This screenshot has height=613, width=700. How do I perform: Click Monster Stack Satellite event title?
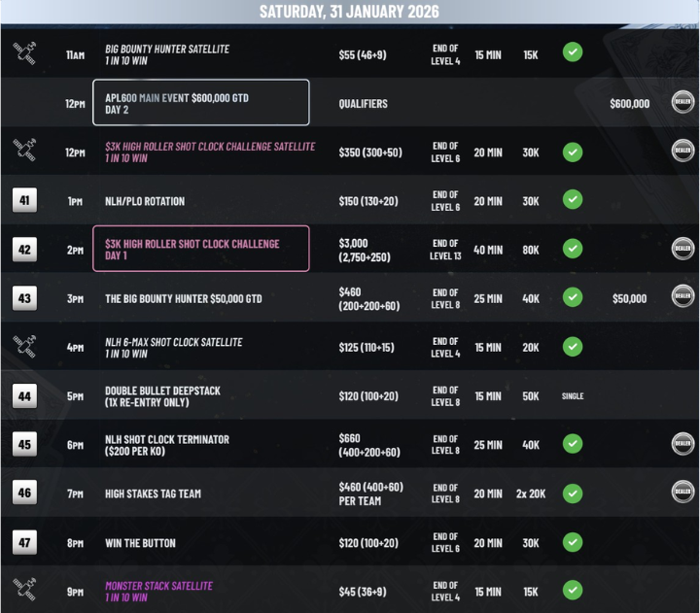tap(158, 586)
